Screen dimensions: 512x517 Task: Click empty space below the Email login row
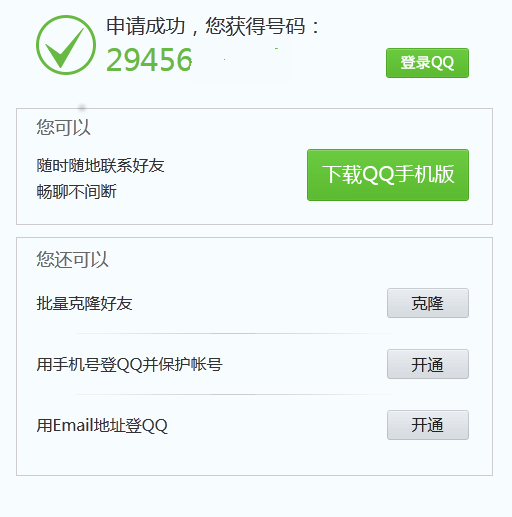pos(253,457)
